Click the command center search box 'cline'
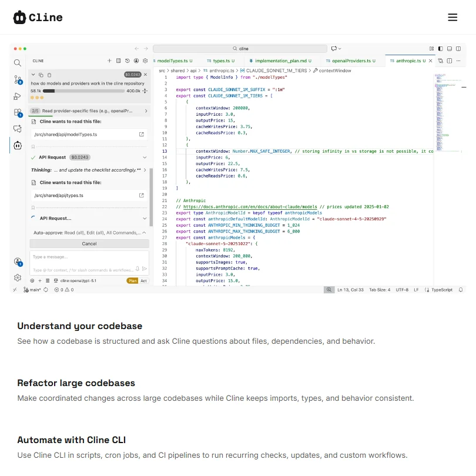This screenshot has height=476, width=476. pyautogui.click(x=240, y=49)
